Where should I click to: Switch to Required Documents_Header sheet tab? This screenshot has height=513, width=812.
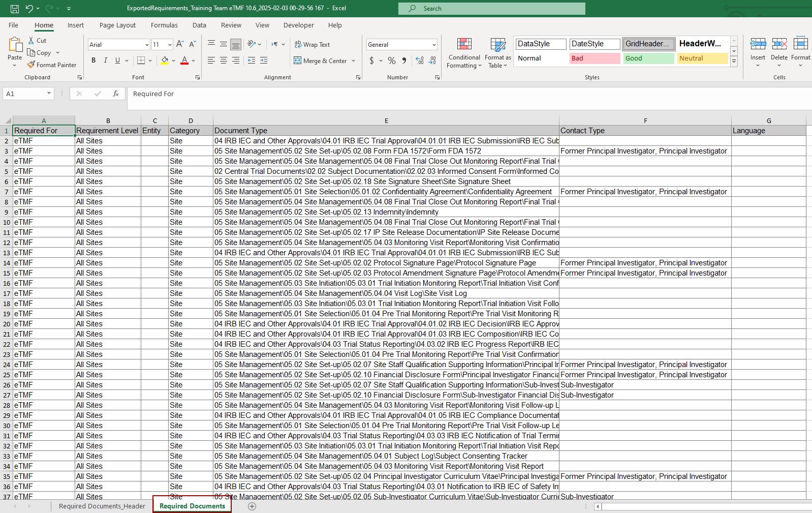(x=102, y=506)
